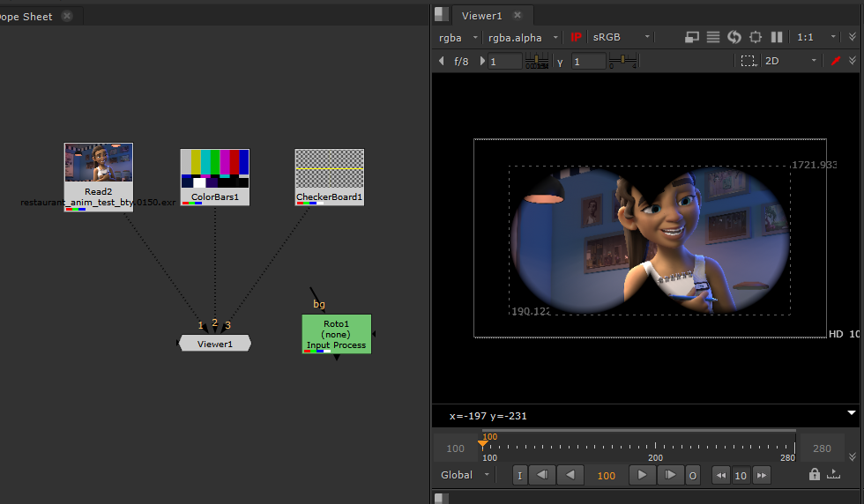This screenshot has height=504, width=864.
Task: Switch to the Dope Sheet tab
Action: tap(26, 17)
